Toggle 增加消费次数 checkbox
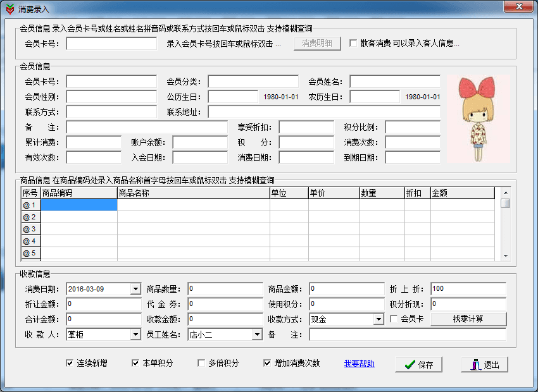Screen dimensions: 538x392 tap(267, 363)
